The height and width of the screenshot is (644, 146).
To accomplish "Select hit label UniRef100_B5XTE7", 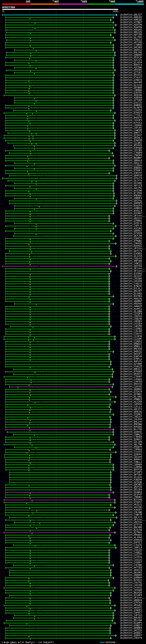I will tap(131, 291).
